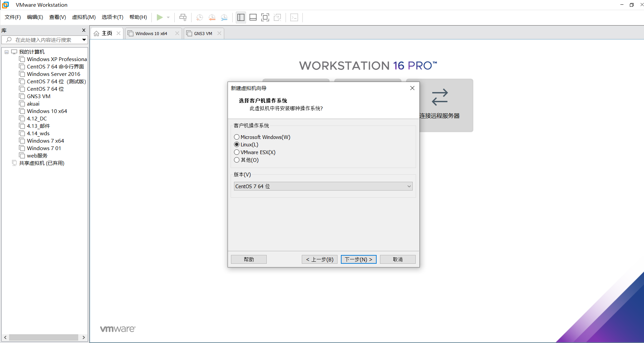Image resolution: width=644 pixels, height=343 pixels.
Task: Click the computer icon beside 我的计算机
Action: click(14, 52)
